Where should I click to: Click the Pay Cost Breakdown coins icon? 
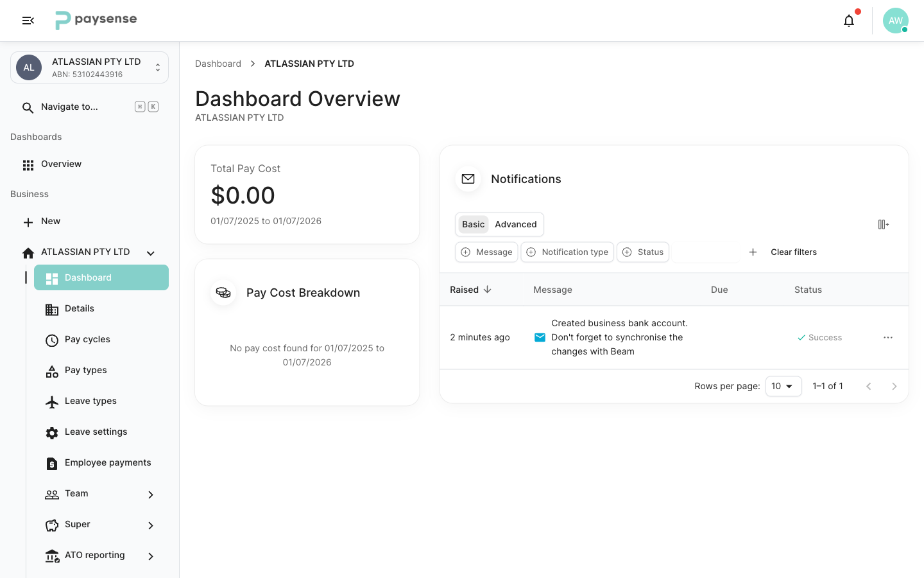223,293
